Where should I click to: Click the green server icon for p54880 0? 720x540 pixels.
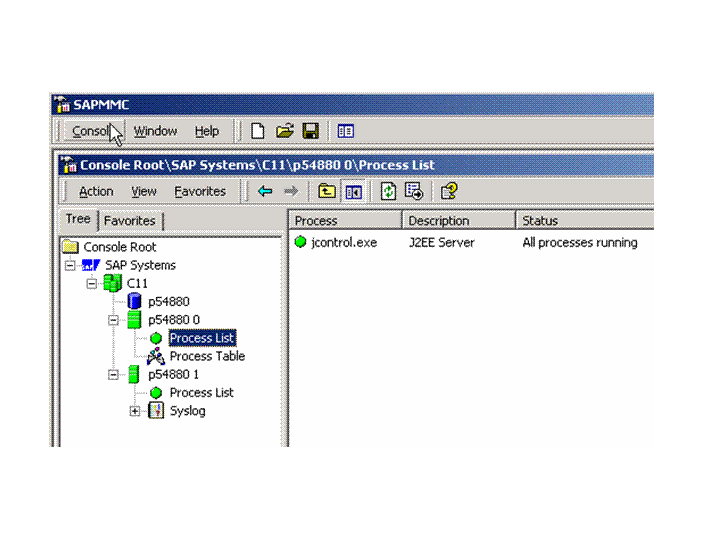[134, 320]
